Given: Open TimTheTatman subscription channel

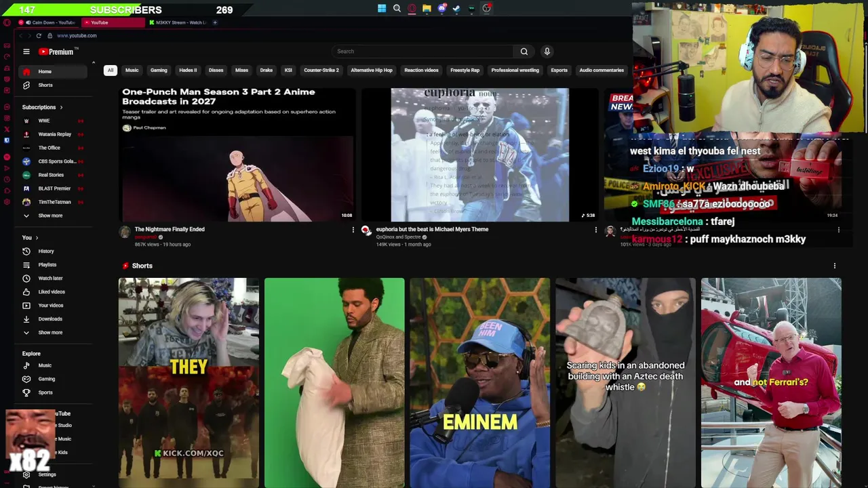Looking at the screenshot, I should click(53, 202).
